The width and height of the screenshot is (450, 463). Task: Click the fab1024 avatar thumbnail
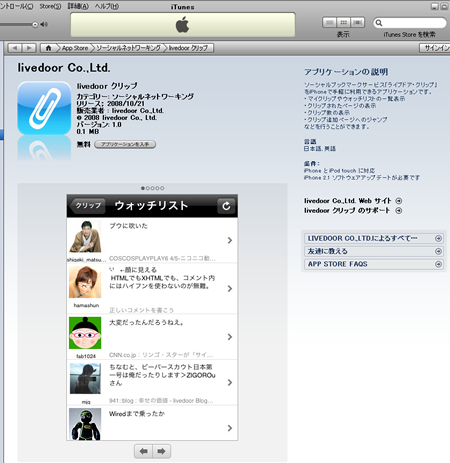coord(85,333)
